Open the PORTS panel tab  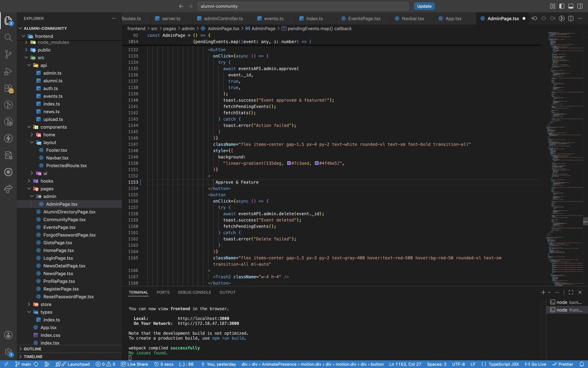click(x=163, y=292)
